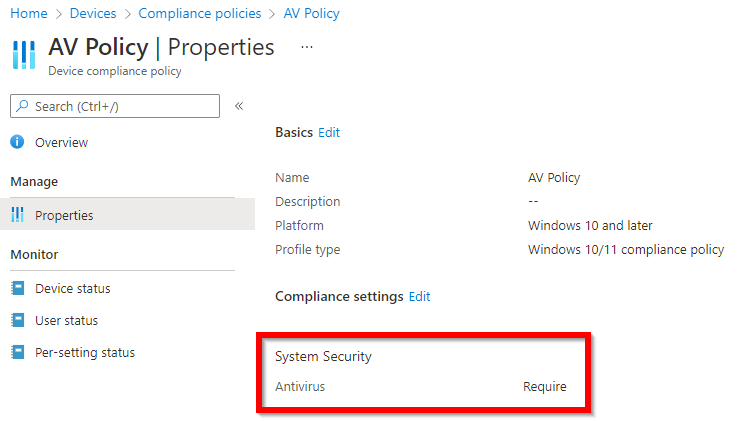752x421 pixels.
Task: Focus the Search (Ctrl+/) field
Action: tap(115, 106)
